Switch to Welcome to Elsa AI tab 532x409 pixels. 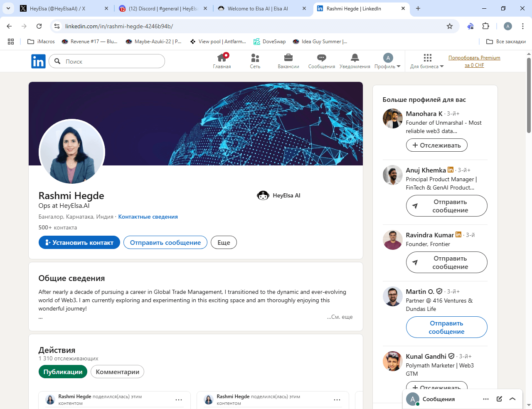(x=263, y=8)
